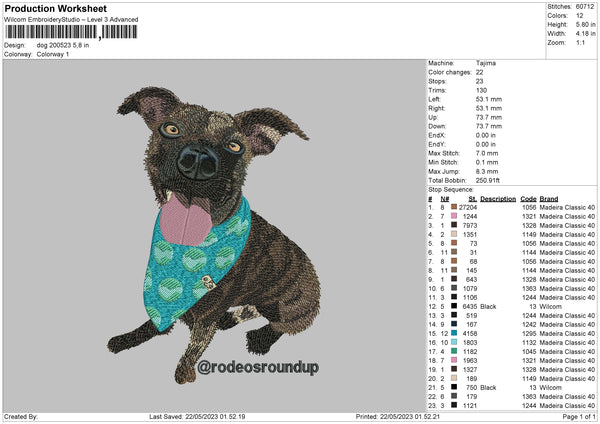This screenshot has height=424, width=600.
Task: Click 'Madeira Classic 40' brand in stop row 1
Action: (567, 207)
